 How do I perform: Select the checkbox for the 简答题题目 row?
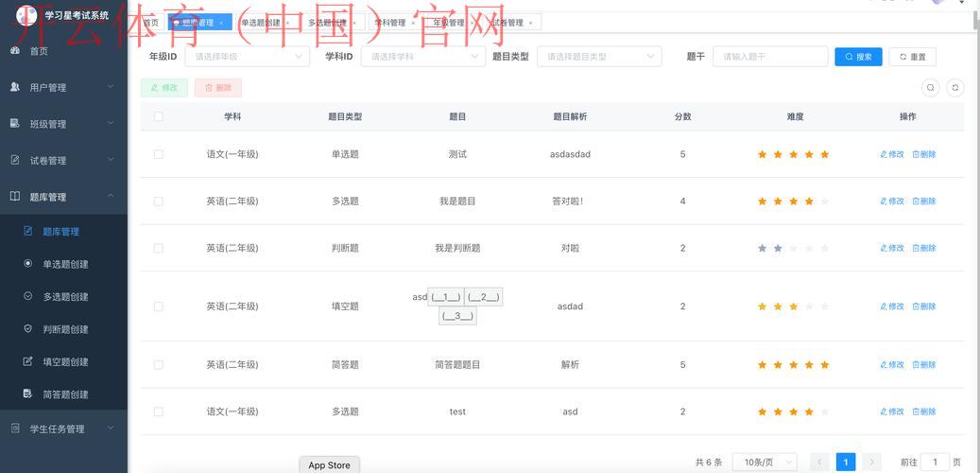[x=158, y=365]
